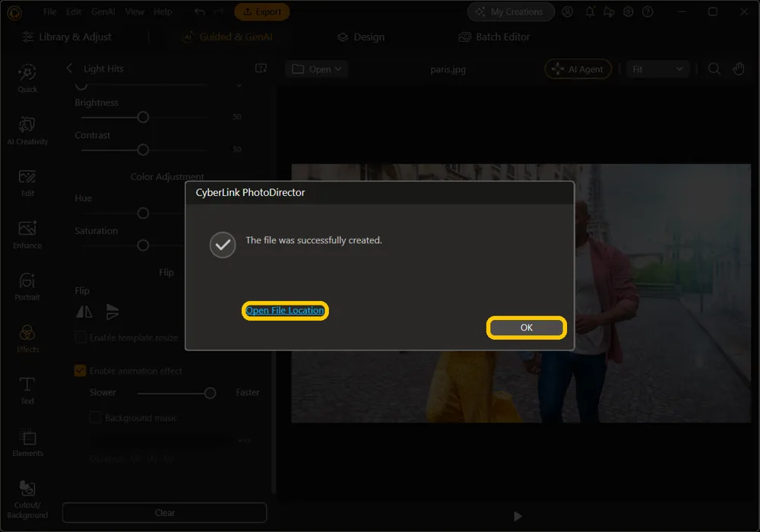
Task: Click the megaphone announcements icon
Action: [x=609, y=11]
